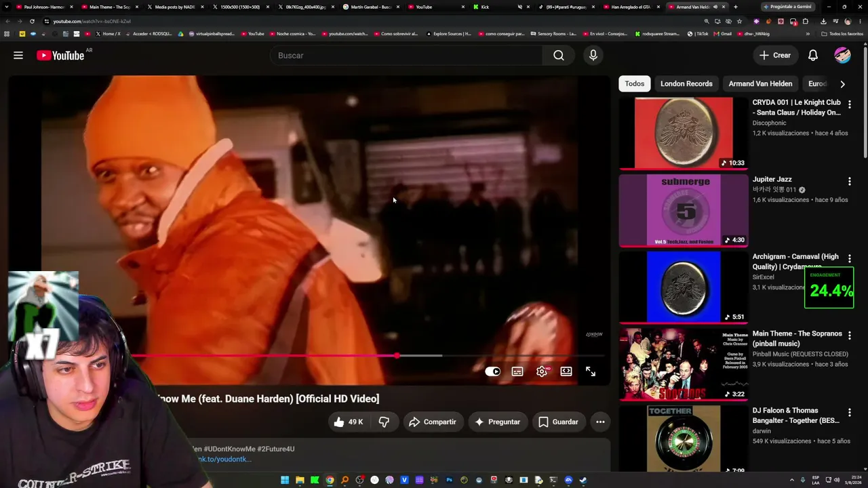This screenshot has width=868, height=488.
Task: Toggle the autoplay switch in the player
Action: click(x=493, y=371)
